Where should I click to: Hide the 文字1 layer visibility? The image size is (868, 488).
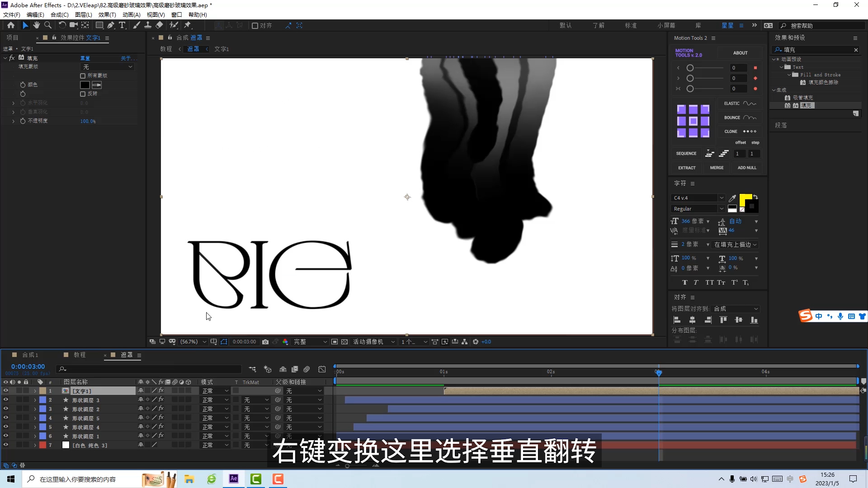pos(6,391)
